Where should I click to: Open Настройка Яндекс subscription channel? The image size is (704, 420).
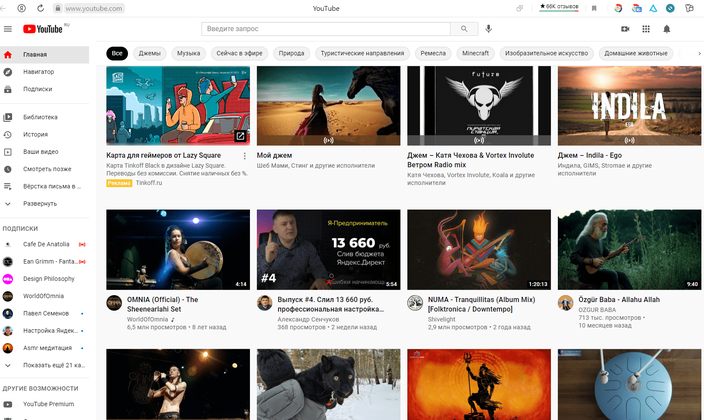click(44, 331)
